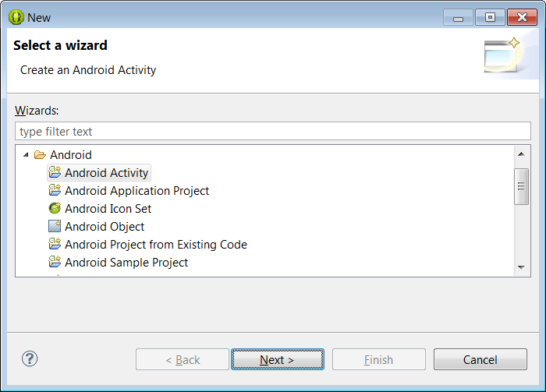546x392 pixels.
Task: Maximize the New wizard dialog
Action: [490, 16]
